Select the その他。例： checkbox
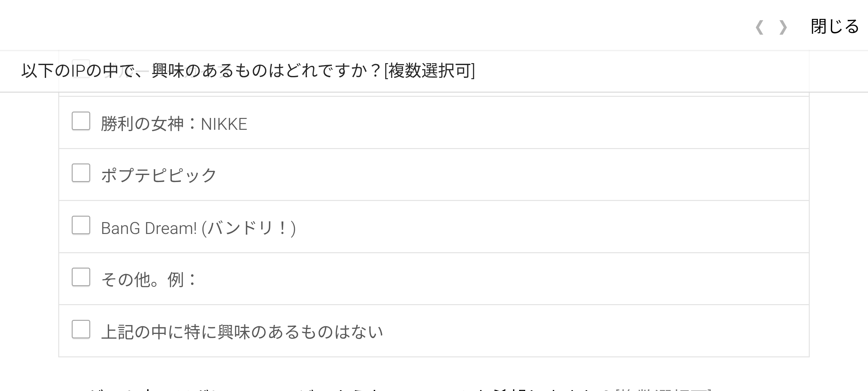The image size is (868, 391). [x=81, y=277]
